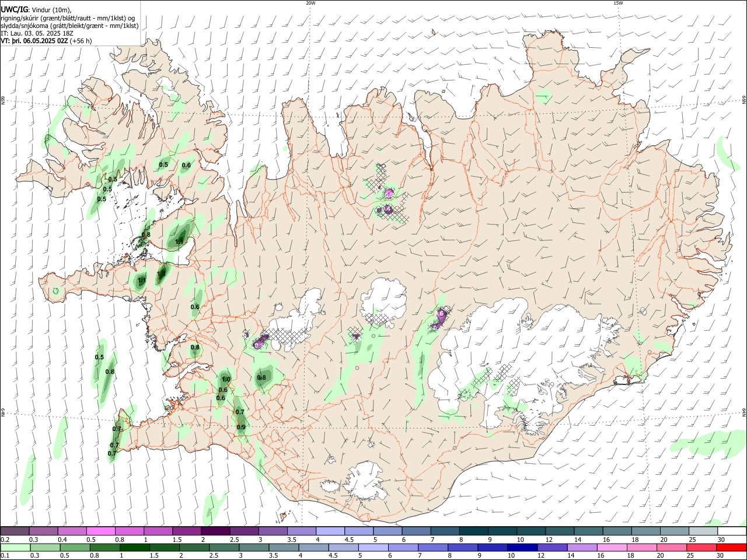
Task: Pick the medium green 0.5 rain swatch
Action: 74,548
